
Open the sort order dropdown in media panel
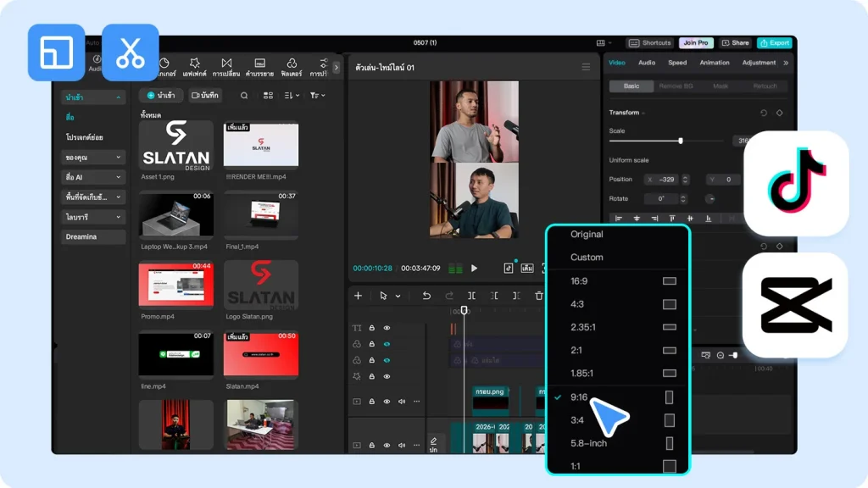point(292,96)
